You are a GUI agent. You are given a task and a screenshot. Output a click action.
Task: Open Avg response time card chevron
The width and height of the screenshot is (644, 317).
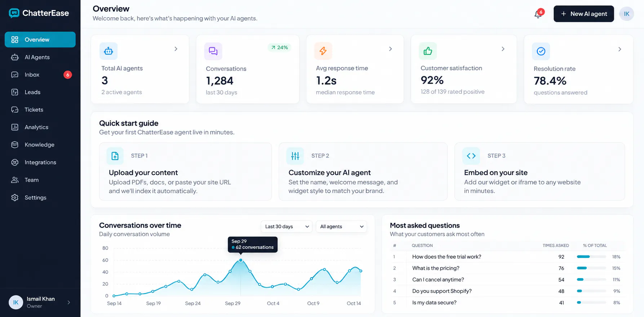click(390, 49)
